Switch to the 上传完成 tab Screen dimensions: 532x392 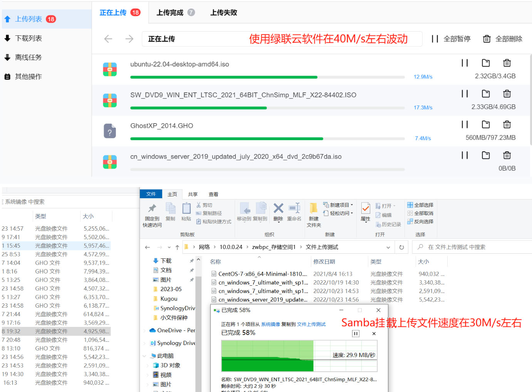[x=175, y=13]
